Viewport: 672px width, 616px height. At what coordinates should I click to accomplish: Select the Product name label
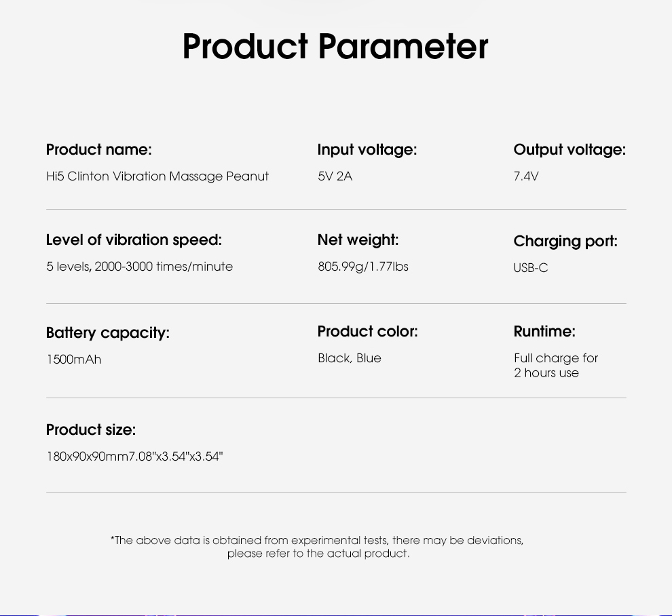tap(99, 149)
